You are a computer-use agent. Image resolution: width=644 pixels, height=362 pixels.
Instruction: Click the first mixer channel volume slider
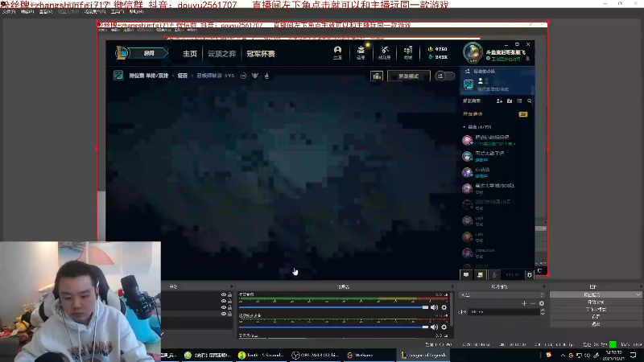pos(333,307)
